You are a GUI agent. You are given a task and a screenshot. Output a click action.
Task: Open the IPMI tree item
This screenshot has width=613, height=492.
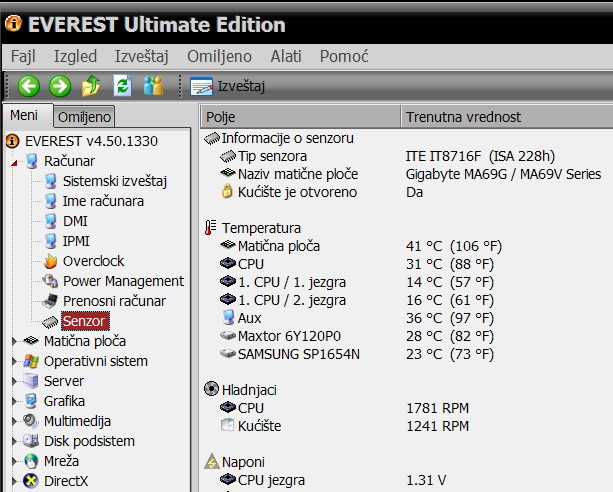click(76, 241)
